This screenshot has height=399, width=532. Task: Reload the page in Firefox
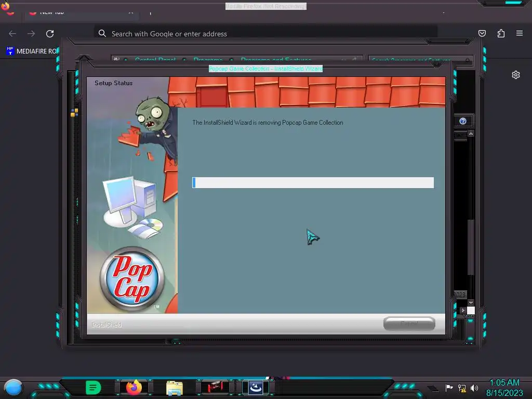click(50, 34)
